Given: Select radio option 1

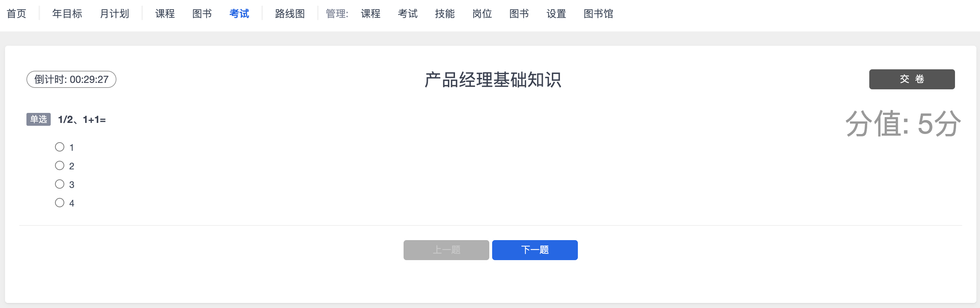Looking at the screenshot, I should 60,147.
